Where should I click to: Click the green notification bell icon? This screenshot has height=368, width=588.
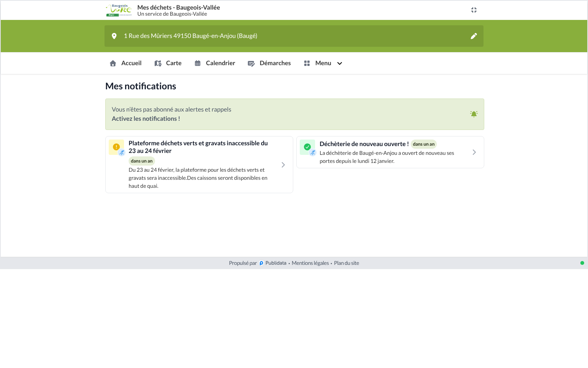point(474,114)
